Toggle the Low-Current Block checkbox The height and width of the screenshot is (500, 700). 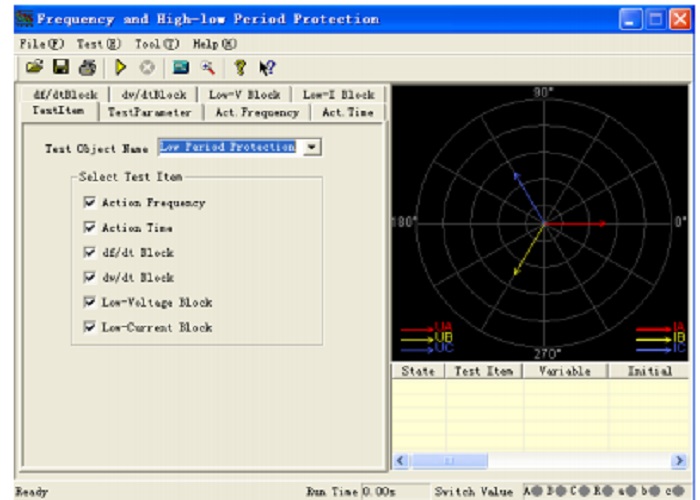tap(89, 327)
